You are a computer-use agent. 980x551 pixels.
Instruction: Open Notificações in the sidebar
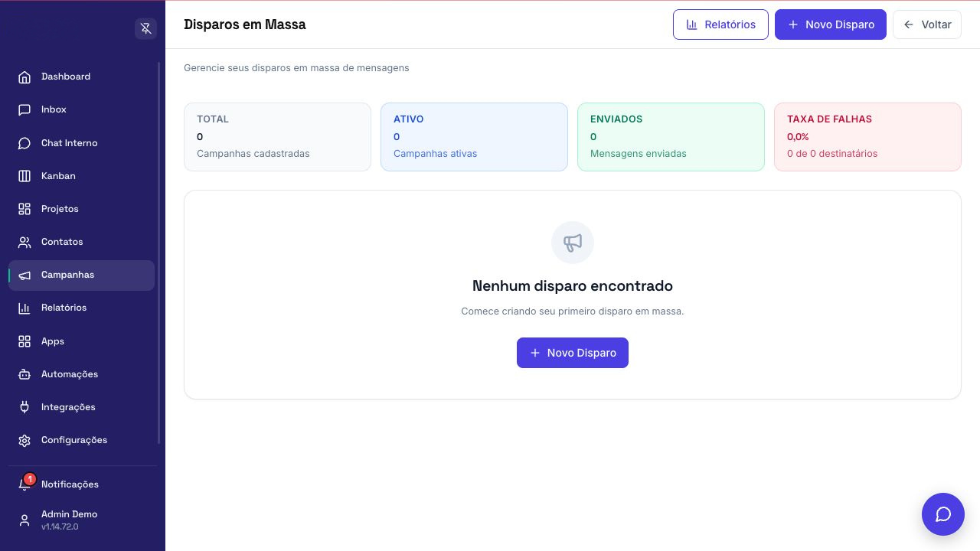81,484
